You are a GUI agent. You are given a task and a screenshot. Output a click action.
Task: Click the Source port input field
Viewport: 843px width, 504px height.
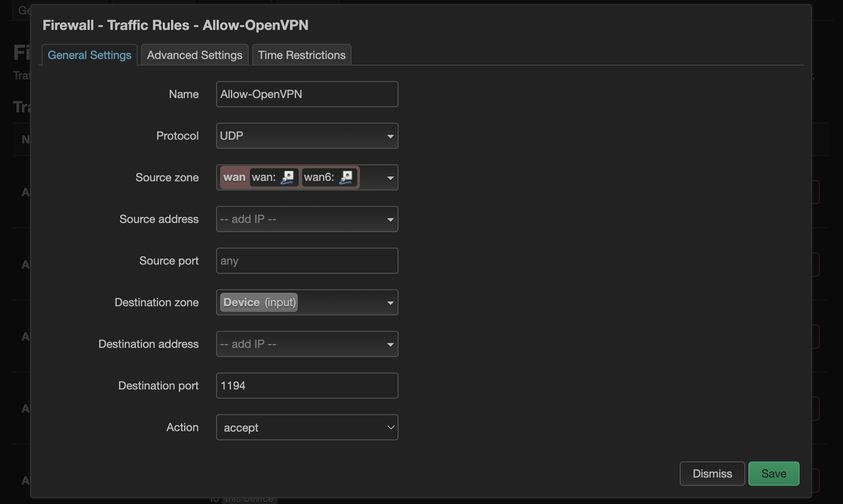click(x=307, y=261)
